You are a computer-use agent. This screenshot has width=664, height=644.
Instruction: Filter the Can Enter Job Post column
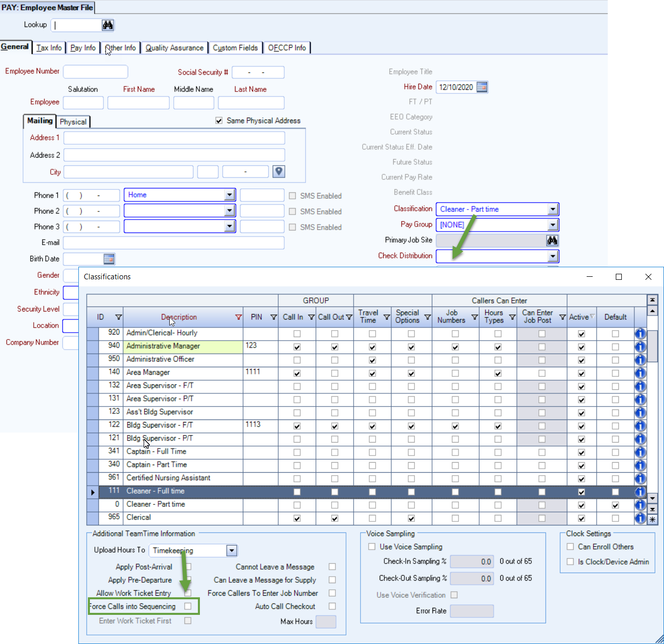(x=563, y=317)
